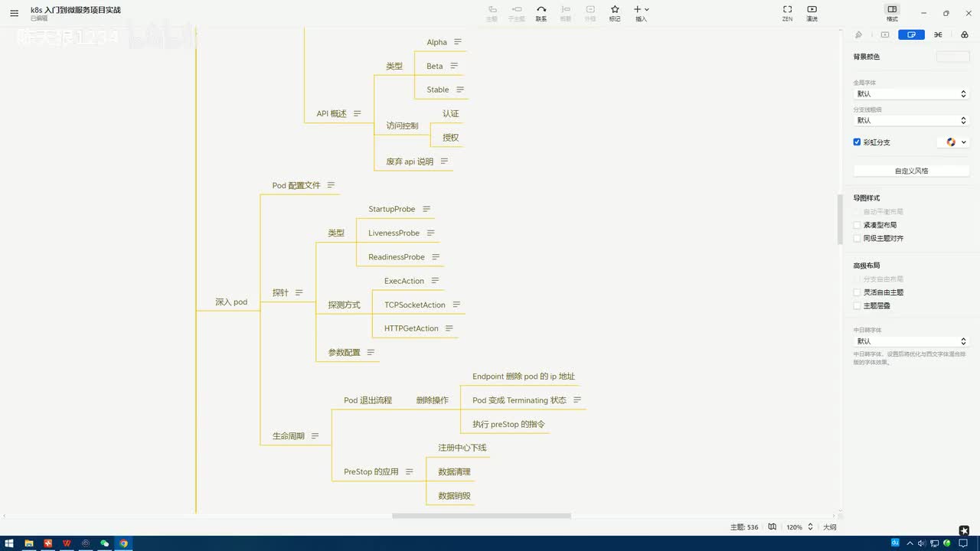The image size is (980, 551).
Task: Open the 分支线粗细 branch width dropdown
Action: click(911, 120)
